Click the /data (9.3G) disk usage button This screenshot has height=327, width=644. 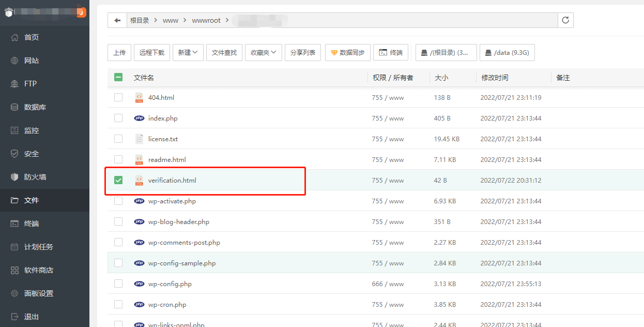click(507, 52)
